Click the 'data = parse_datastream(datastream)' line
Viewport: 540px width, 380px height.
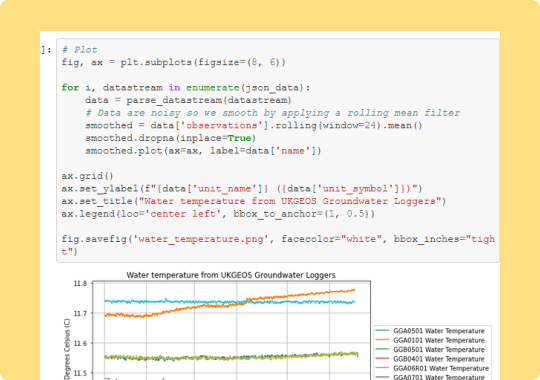coord(188,100)
